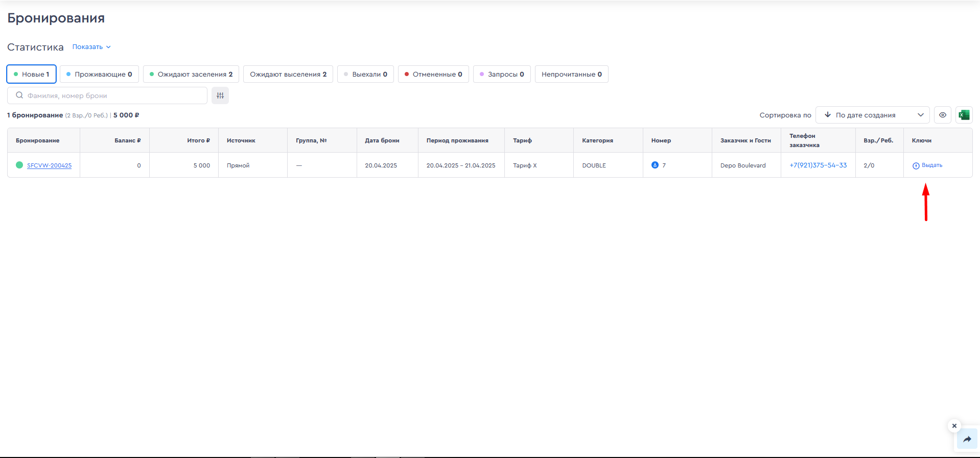Focus the Фамилия, номер брони search field
The width and height of the screenshot is (980, 458).
coord(112,95)
